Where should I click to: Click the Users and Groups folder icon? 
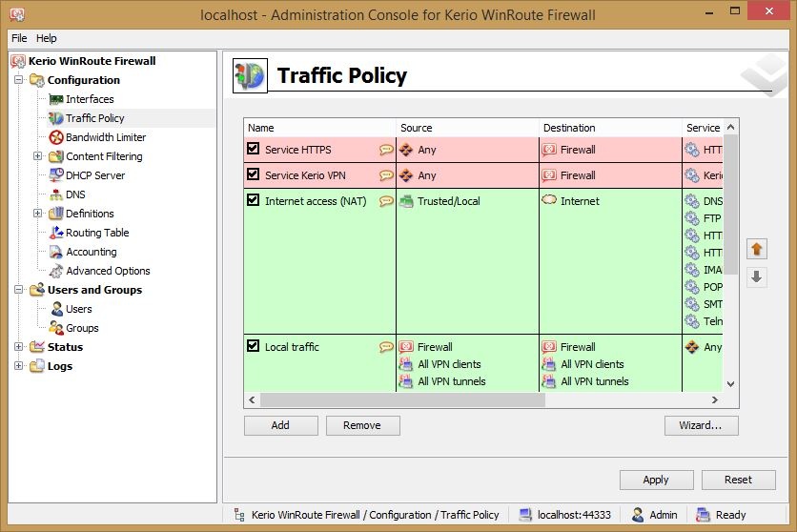(37, 290)
